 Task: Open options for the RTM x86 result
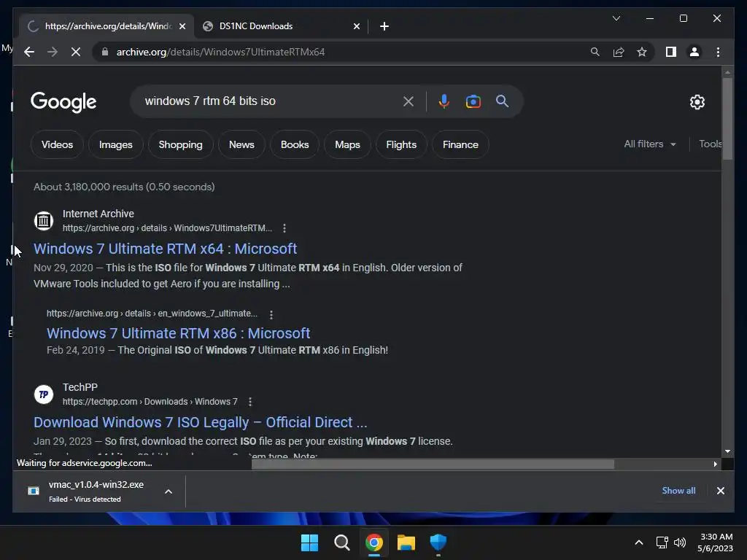click(271, 314)
